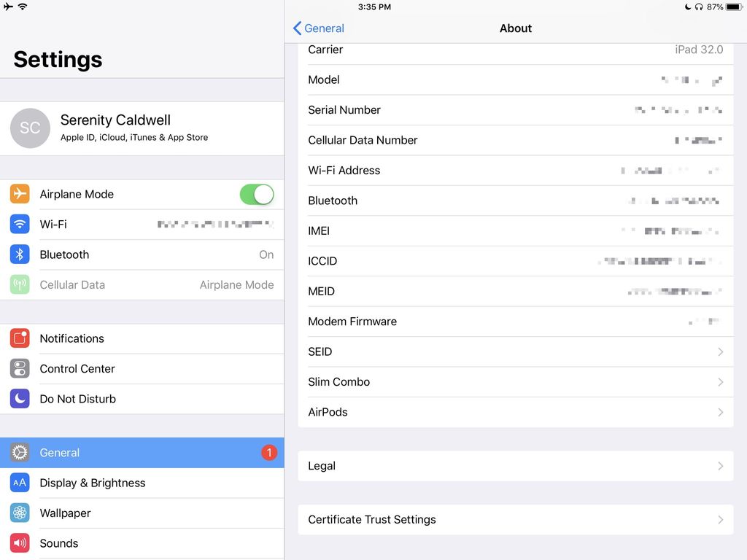Image resolution: width=747 pixels, height=560 pixels.
Task: Click the Sounds speaker icon
Action: [18, 543]
